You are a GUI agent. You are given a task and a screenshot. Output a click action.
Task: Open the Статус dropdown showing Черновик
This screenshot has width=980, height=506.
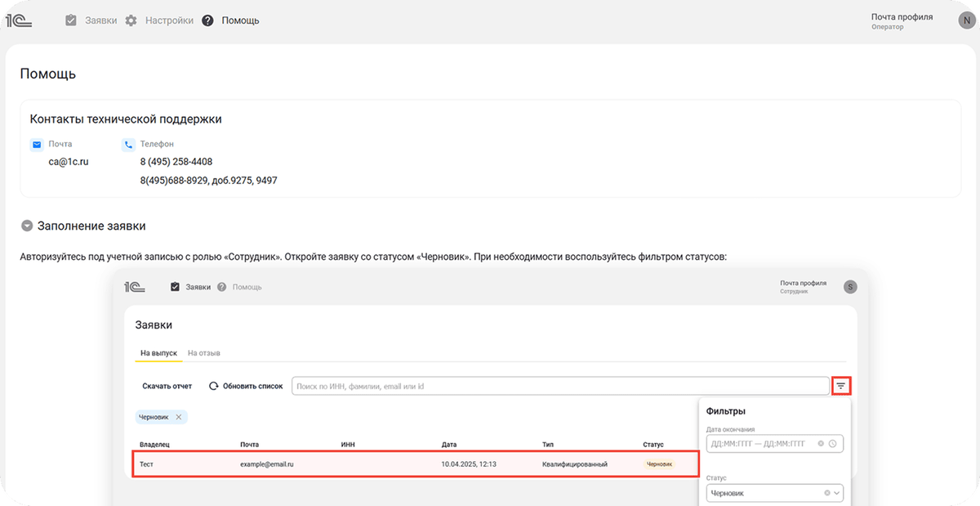point(773,494)
